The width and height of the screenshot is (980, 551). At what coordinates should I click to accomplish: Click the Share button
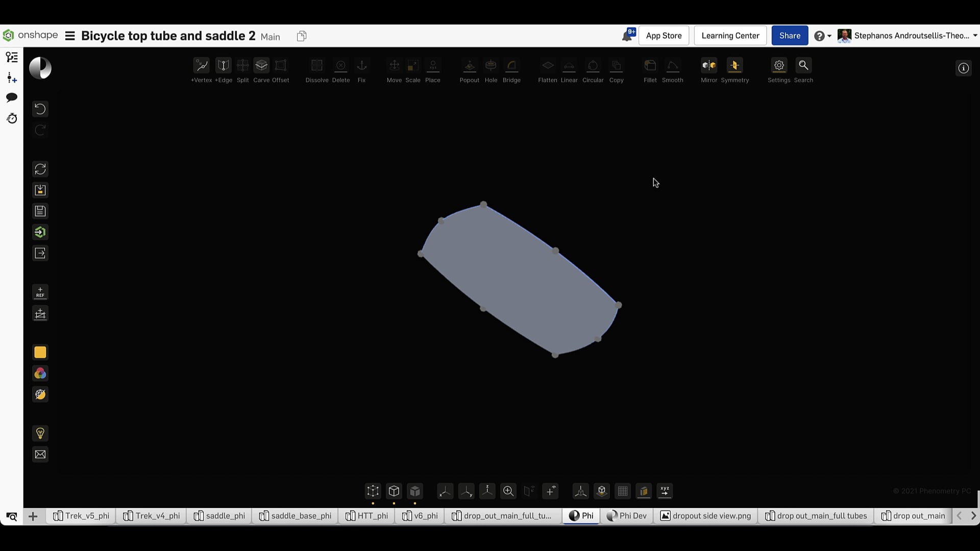point(789,36)
